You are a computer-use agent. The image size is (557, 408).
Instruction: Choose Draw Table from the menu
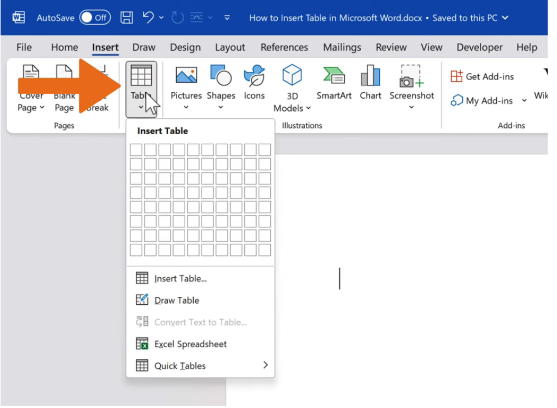200,300
